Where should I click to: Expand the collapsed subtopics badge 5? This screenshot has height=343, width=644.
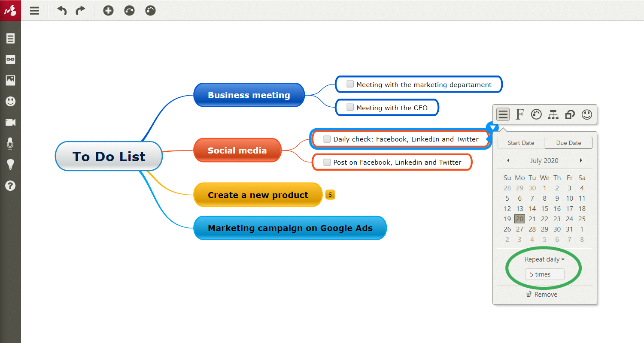[330, 195]
